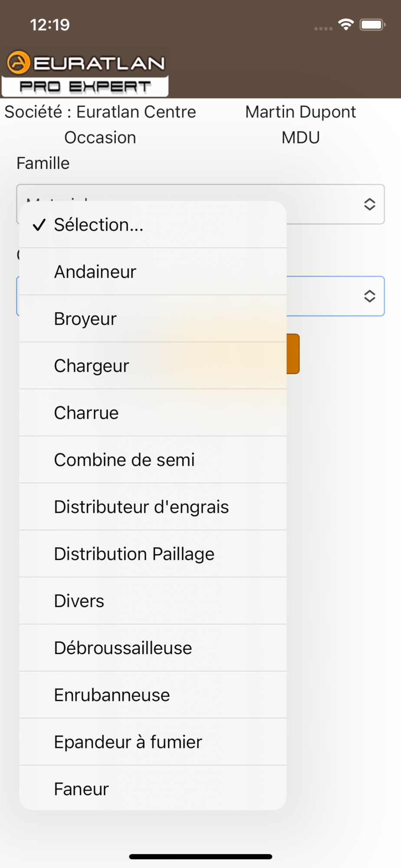Tap the Euratlan Pro Expert logo

point(85,73)
